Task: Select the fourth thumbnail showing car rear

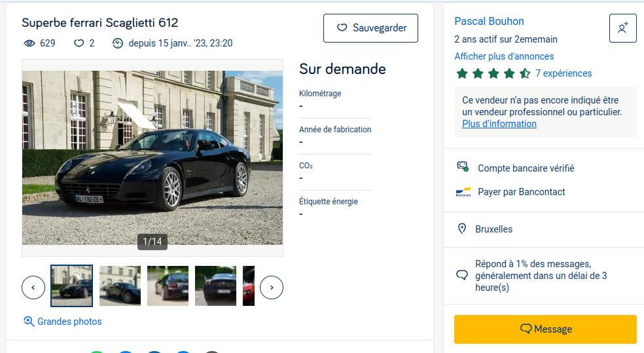Action: click(215, 286)
